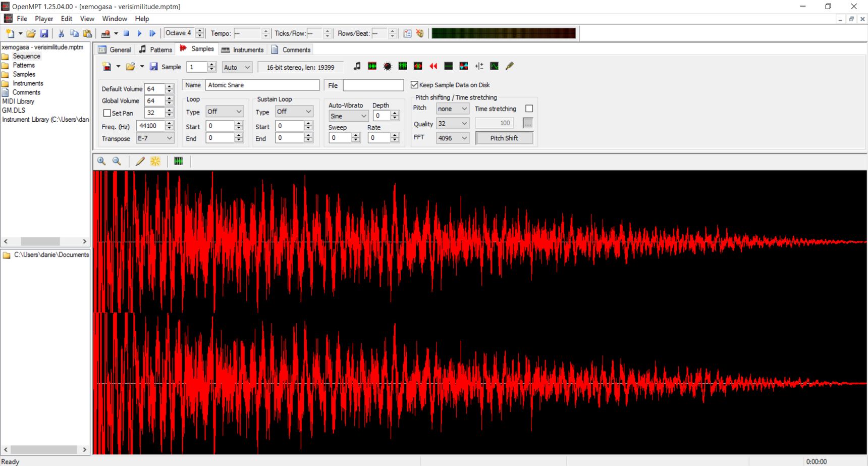Save the module with the main toolbar disk icon
The height and width of the screenshot is (466, 868).
coord(44,33)
